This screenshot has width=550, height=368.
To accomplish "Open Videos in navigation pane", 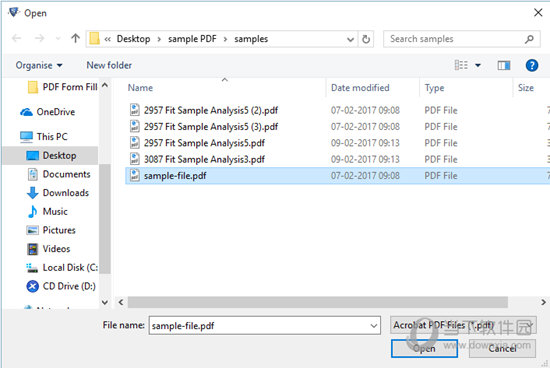I will 48,249.
